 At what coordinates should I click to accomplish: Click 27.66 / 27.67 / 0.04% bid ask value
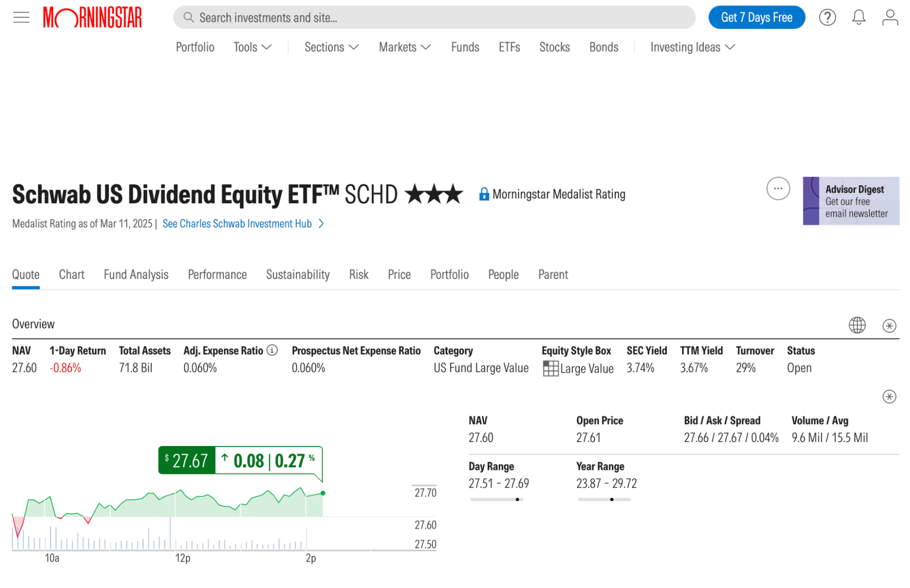click(x=731, y=437)
